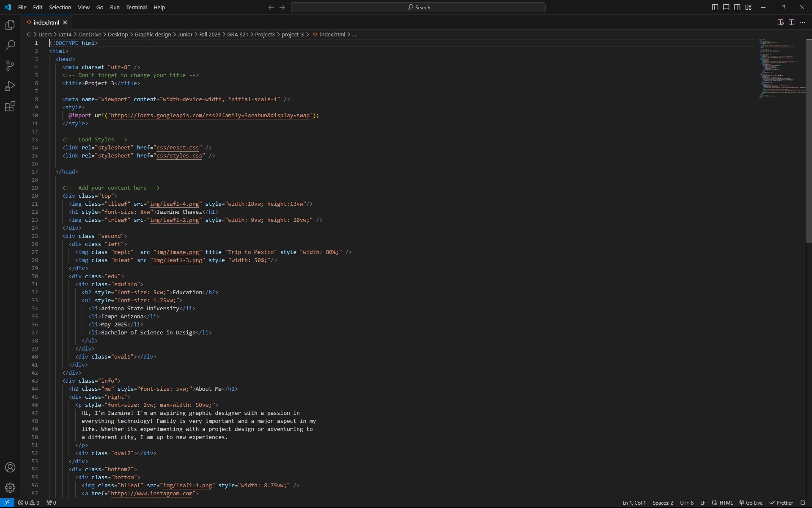Click the remote window indicator icon
812x508 pixels.
click(7, 503)
